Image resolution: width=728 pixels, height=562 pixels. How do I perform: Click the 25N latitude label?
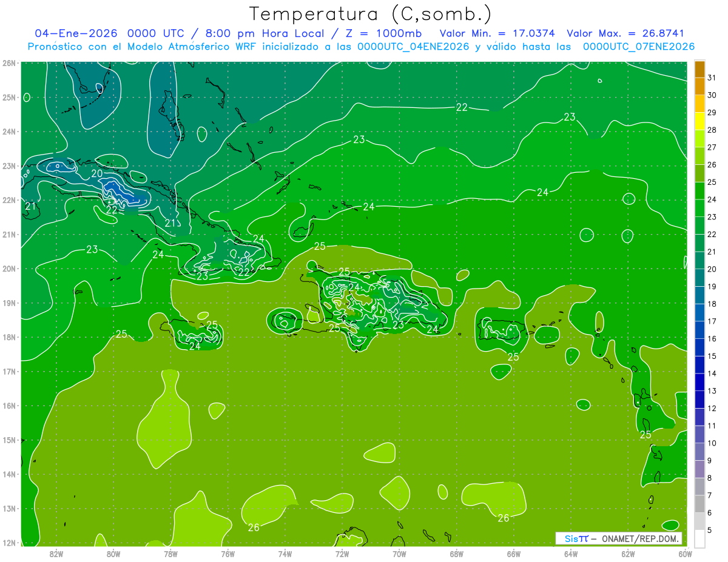(x=8, y=97)
